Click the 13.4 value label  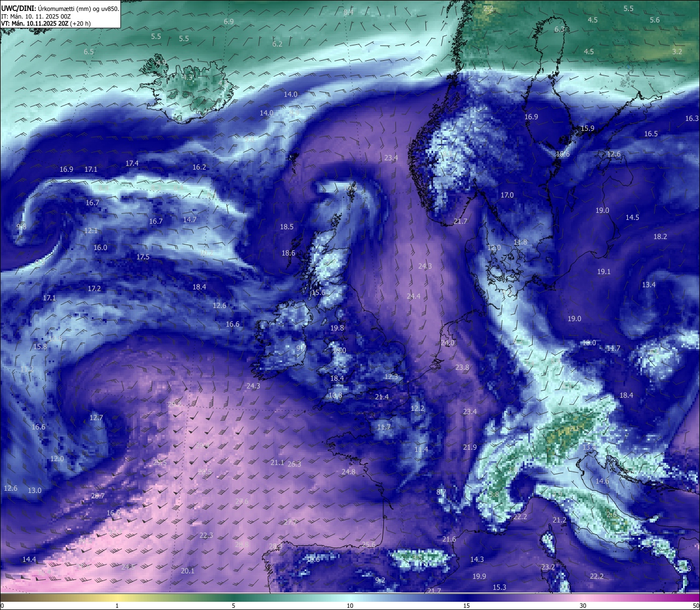click(649, 284)
